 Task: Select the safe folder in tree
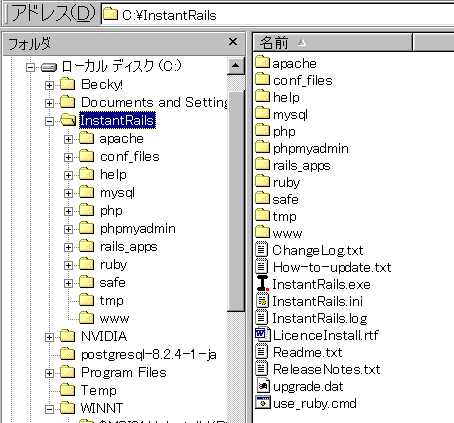click(x=113, y=283)
